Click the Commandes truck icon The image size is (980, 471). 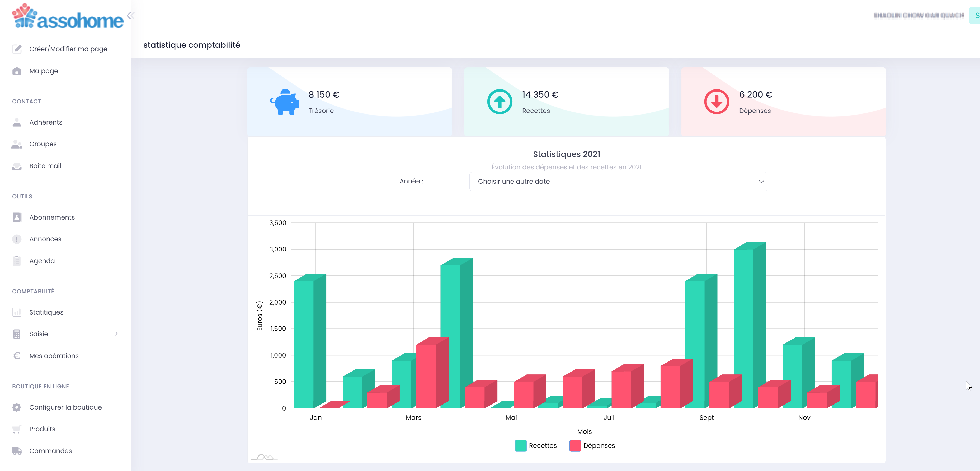click(x=17, y=451)
